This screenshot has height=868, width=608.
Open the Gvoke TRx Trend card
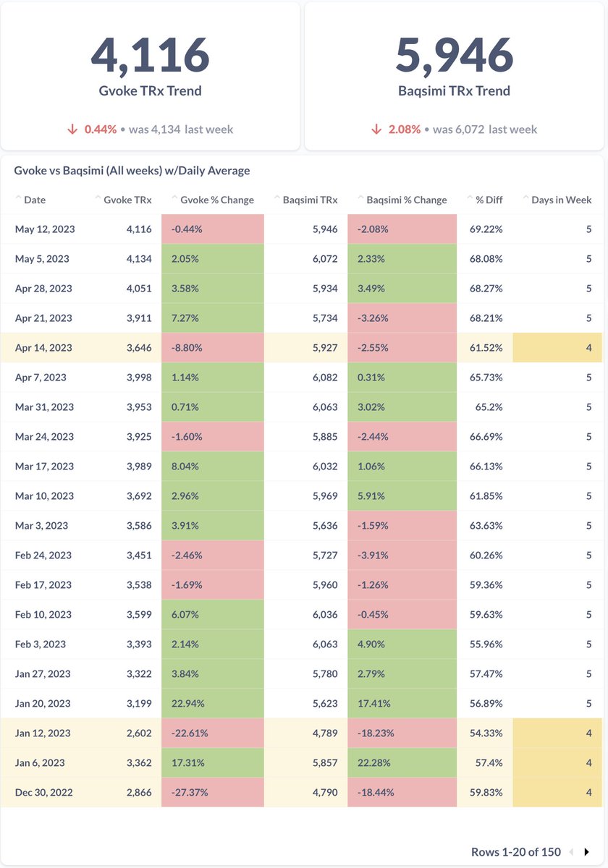click(x=150, y=76)
